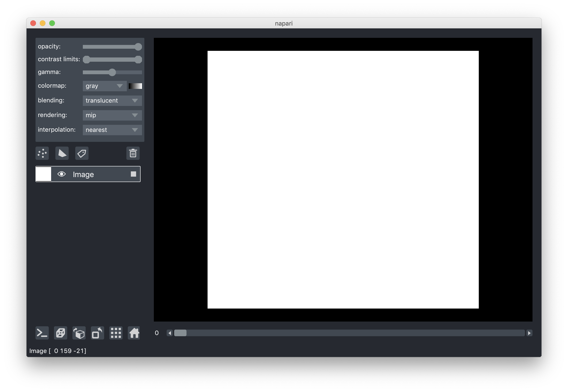Transpose displayed dimensions icon
The height and width of the screenshot is (392, 568).
(97, 333)
